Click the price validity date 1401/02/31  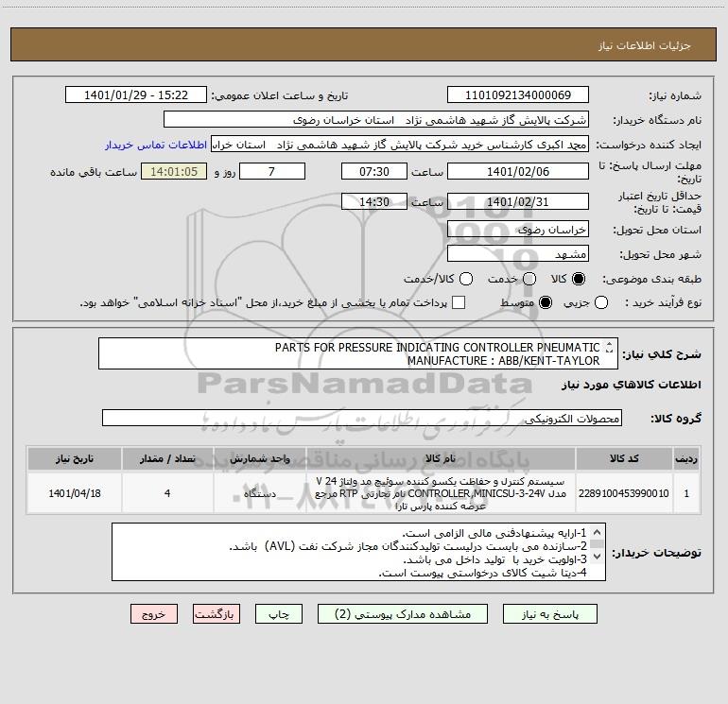(x=518, y=201)
